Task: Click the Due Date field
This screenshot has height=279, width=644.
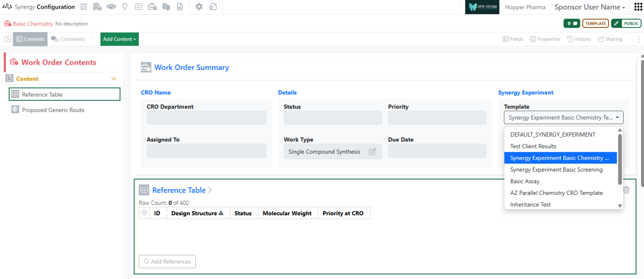Action: coord(437,151)
